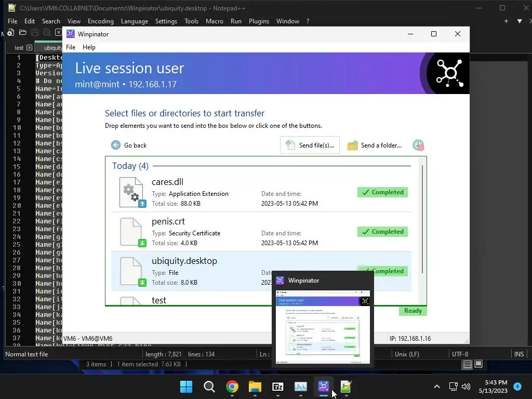Screen dimensions: 532x399
Task: Click the Winpinator title bar app icon
Action: [70, 34]
